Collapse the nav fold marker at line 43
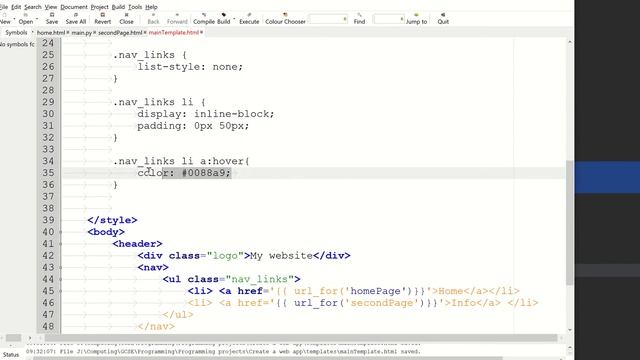 coord(61,267)
